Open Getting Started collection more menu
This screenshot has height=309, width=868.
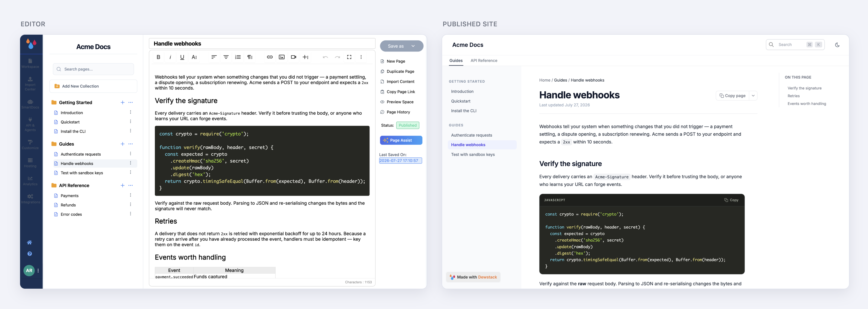tap(131, 102)
